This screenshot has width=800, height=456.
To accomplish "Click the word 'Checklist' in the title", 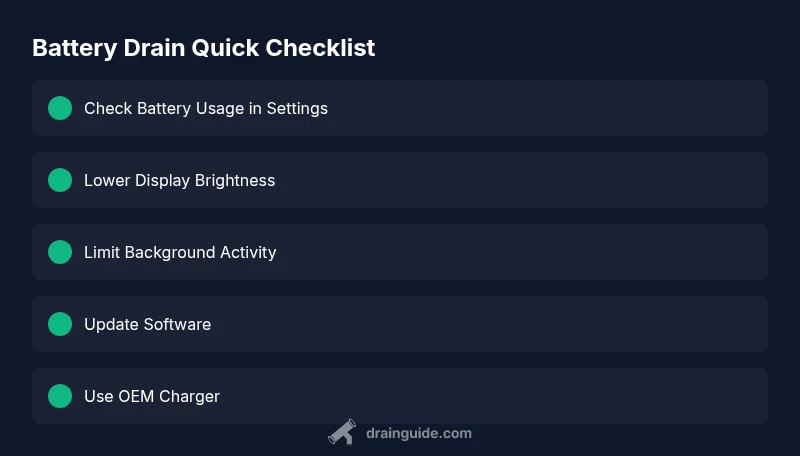I will (320, 47).
